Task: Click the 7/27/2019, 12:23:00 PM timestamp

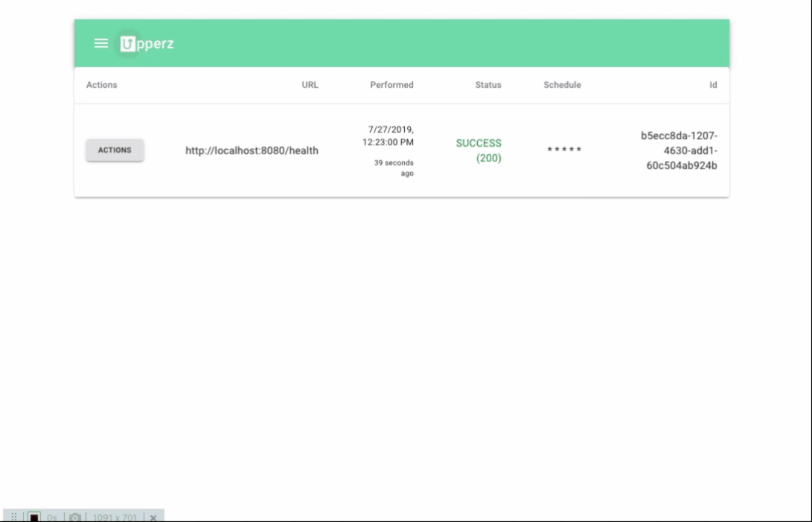Action: tap(388, 136)
